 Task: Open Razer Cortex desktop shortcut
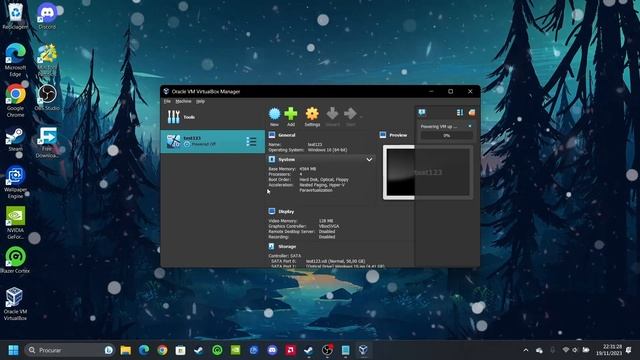pyautogui.click(x=15, y=260)
